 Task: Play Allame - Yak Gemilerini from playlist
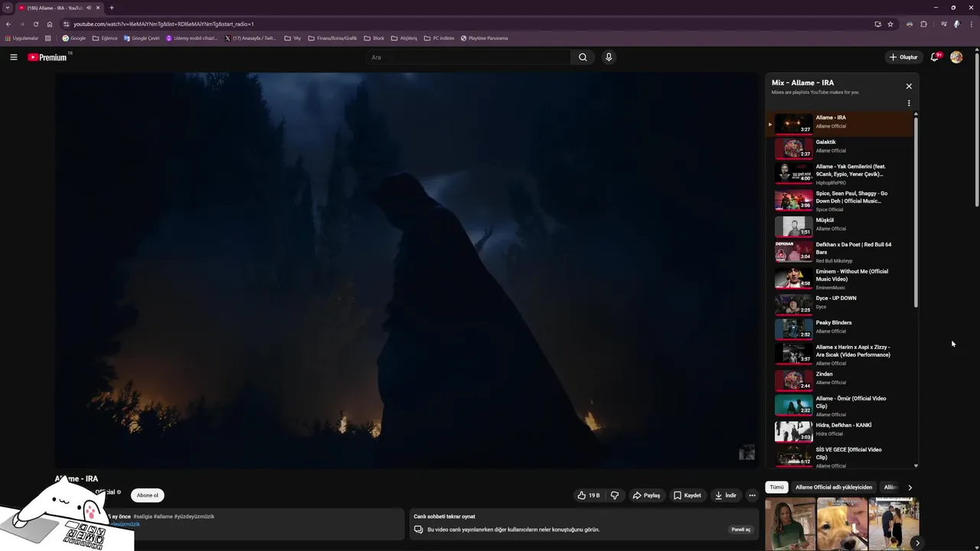coord(841,174)
